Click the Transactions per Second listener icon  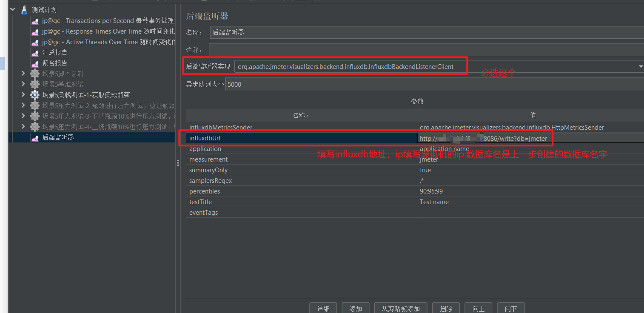click(x=35, y=21)
